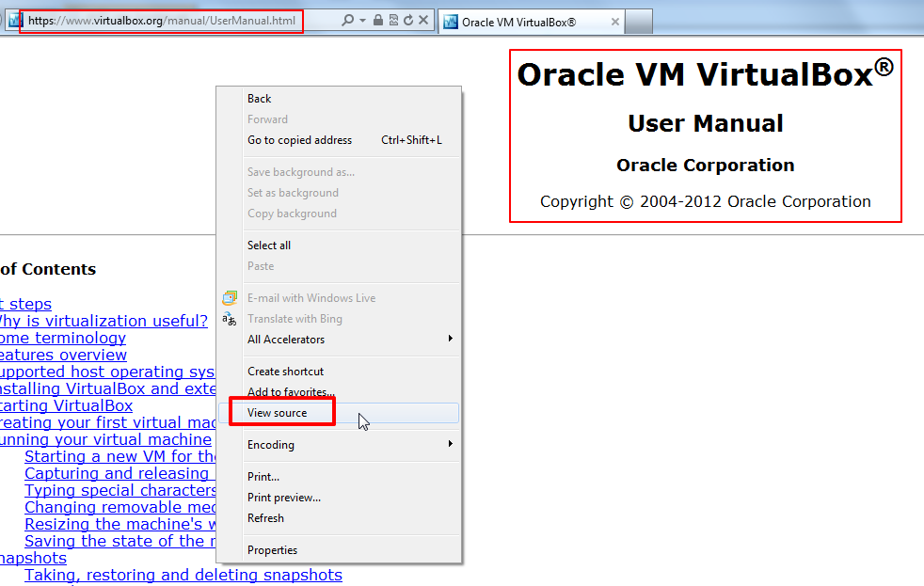
Task: Click Print preview... in context menu
Action: point(283,498)
